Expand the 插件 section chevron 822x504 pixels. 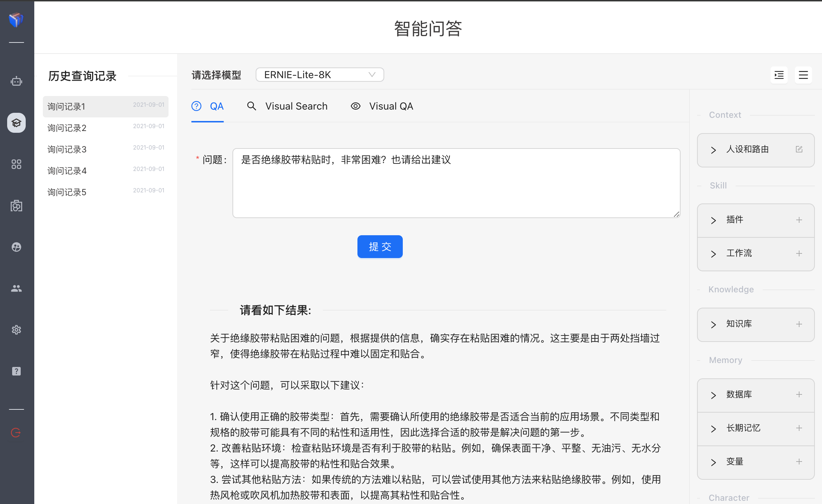(713, 220)
